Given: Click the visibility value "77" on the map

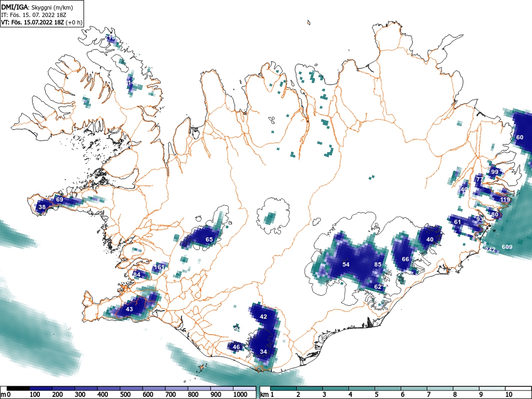Looking at the screenshot, I should [479, 179].
